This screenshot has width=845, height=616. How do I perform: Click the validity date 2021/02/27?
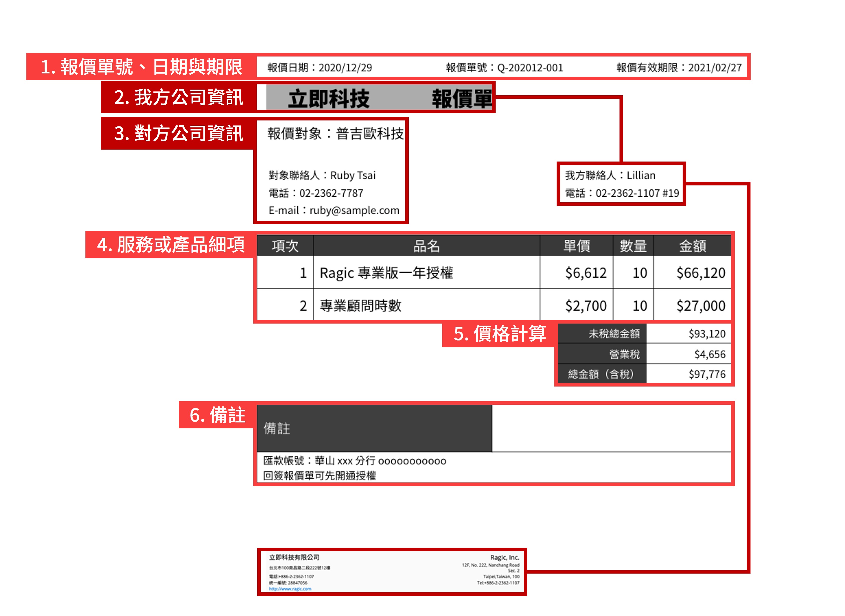coord(715,68)
